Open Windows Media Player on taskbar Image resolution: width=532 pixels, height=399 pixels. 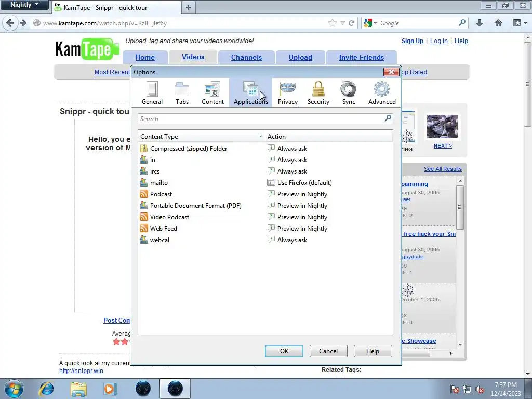pos(110,389)
